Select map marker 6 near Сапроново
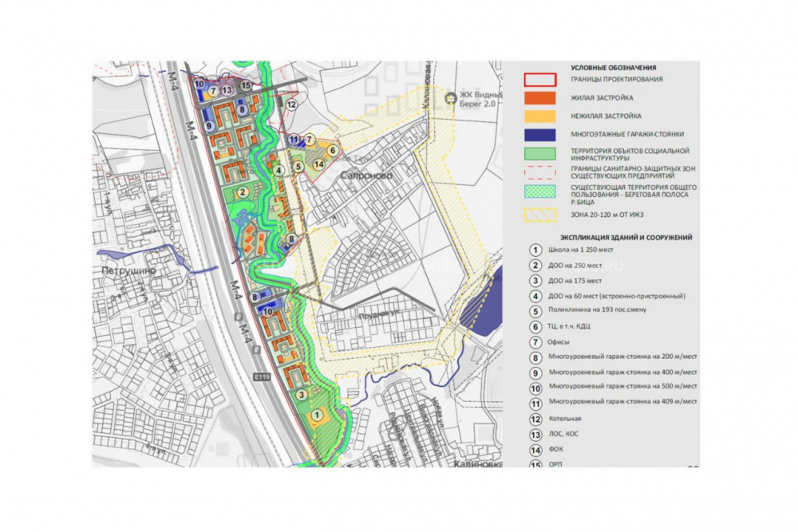798x532 pixels. (x=332, y=151)
